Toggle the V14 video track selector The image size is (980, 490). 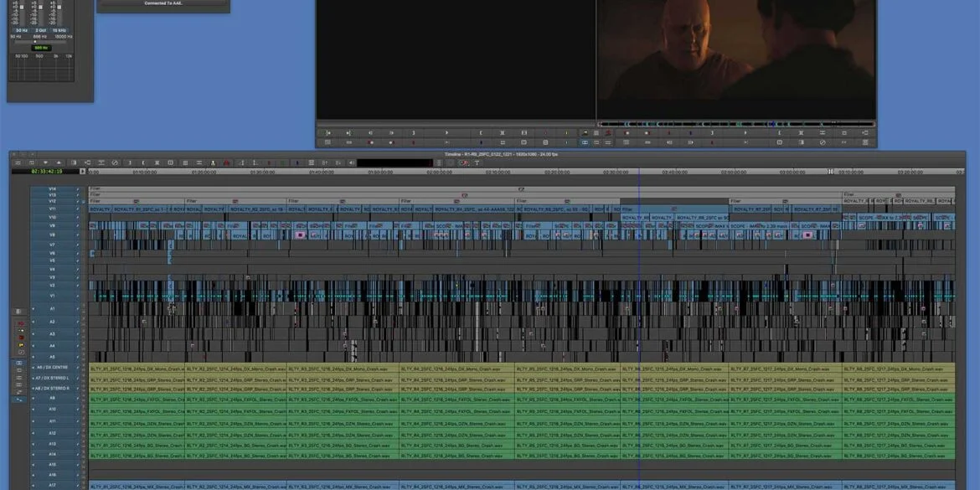[x=52, y=189]
